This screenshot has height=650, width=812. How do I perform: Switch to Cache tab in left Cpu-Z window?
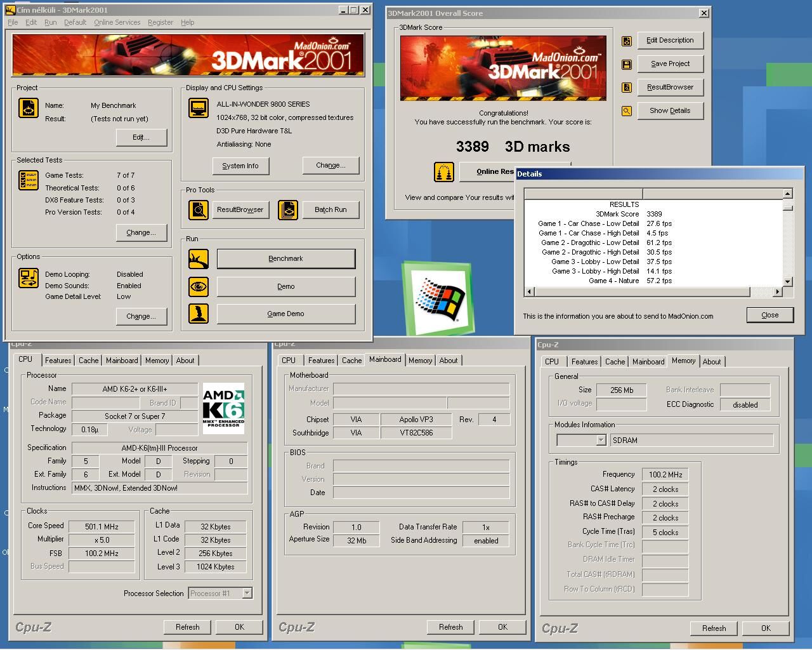click(89, 361)
